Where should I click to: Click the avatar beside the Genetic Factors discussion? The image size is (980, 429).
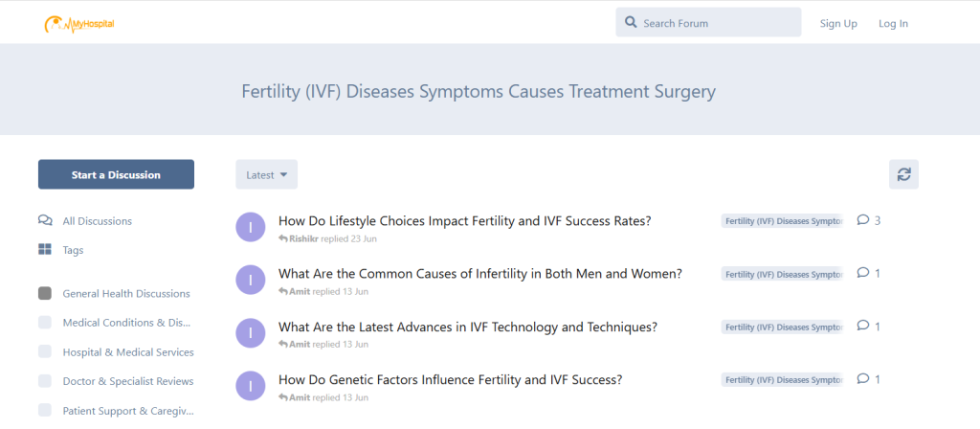pyautogui.click(x=250, y=385)
